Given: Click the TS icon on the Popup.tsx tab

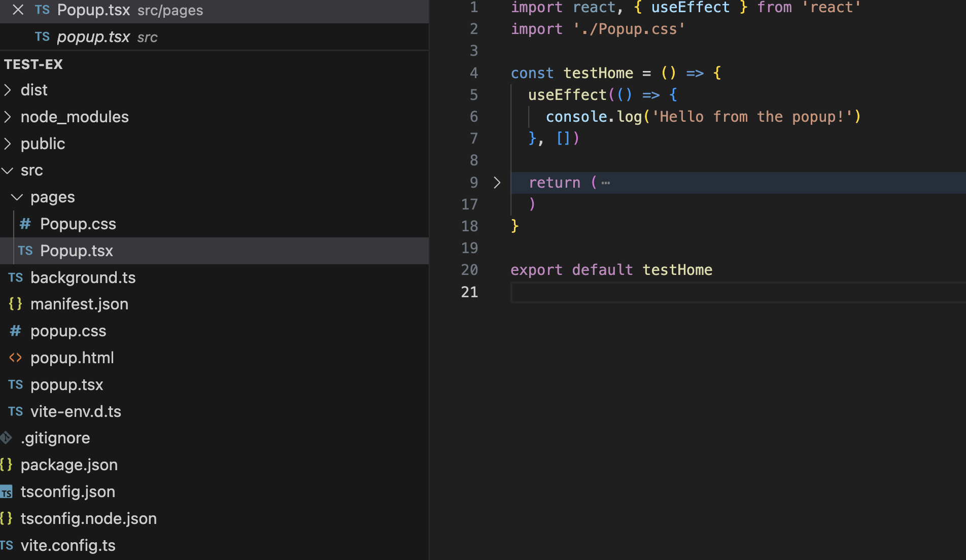Looking at the screenshot, I should pos(42,10).
